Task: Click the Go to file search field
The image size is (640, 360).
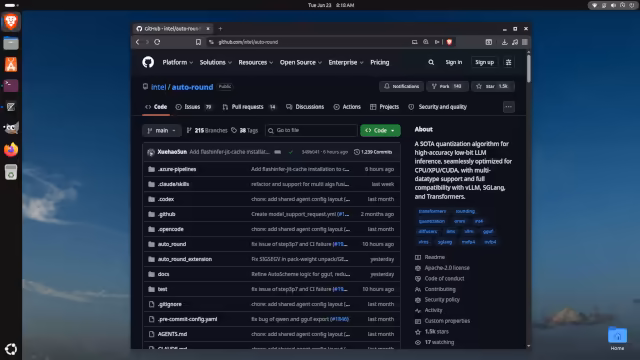Action: pos(311,131)
